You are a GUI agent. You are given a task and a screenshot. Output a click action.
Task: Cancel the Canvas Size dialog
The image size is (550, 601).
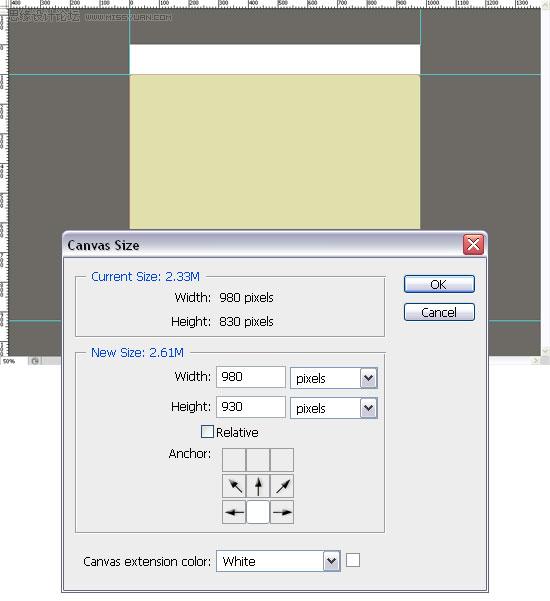click(439, 312)
